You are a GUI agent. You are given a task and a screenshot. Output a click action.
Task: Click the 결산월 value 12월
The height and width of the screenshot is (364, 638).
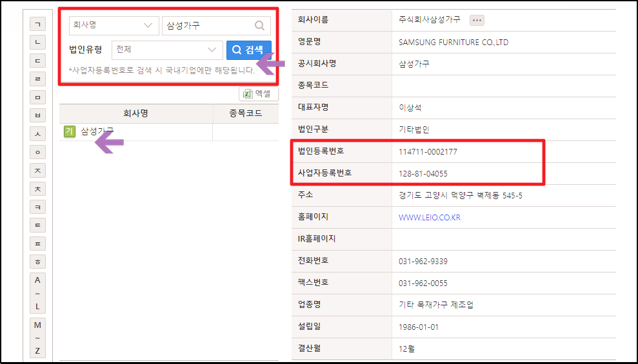pos(406,349)
